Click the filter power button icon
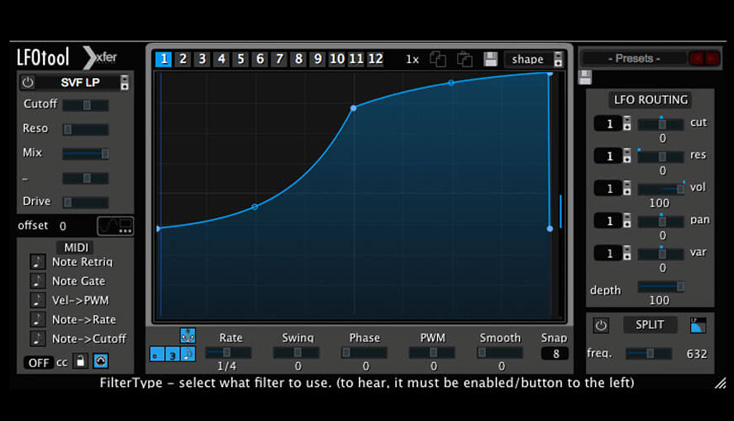The height and width of the screenshot is (421, 734). (x=28, y=82)
